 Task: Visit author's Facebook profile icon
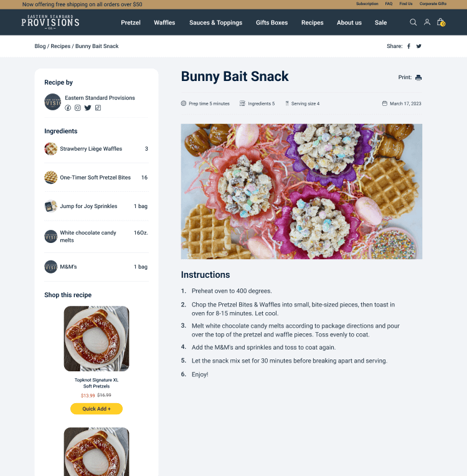pyautogui.click(x=68, y=108)
